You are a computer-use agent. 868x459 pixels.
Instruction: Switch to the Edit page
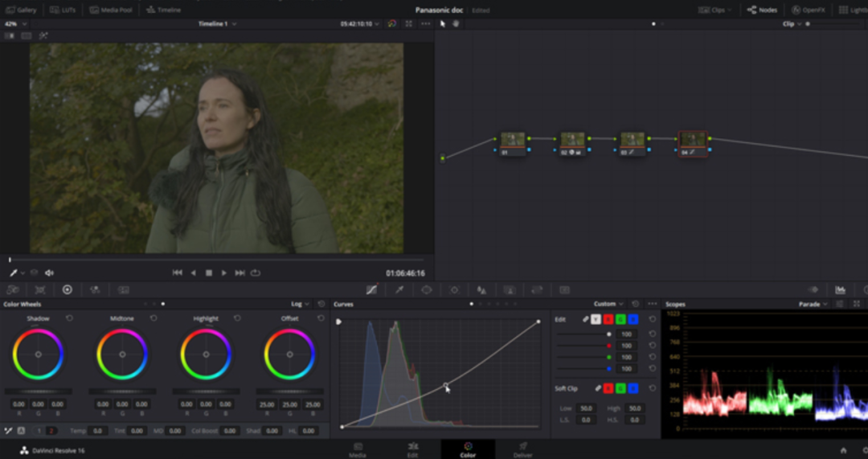[x=412, y=449]
